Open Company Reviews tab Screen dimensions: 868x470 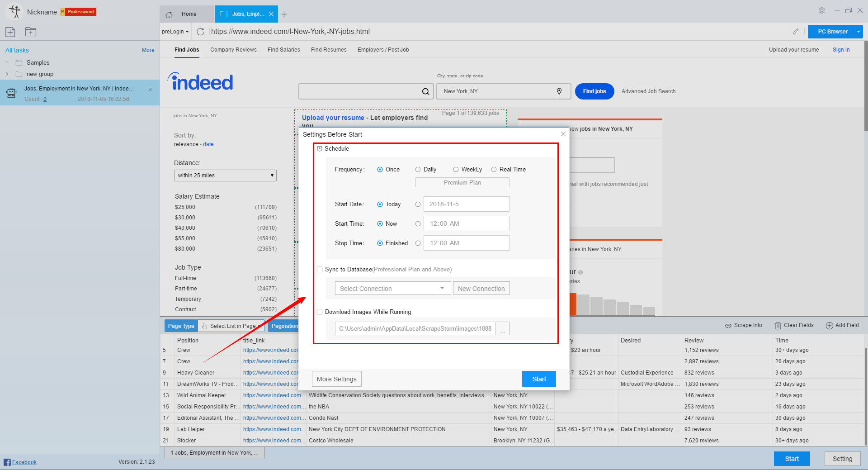[233, 50]
